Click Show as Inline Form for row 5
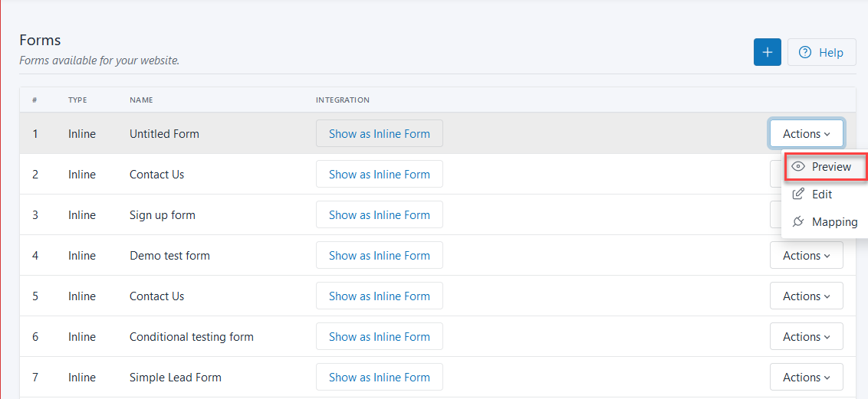The image size is (868, 399). 380,296
